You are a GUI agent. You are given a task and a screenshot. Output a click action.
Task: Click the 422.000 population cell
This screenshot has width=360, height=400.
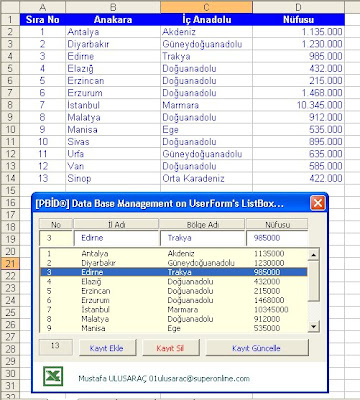[x=298, y=178]
